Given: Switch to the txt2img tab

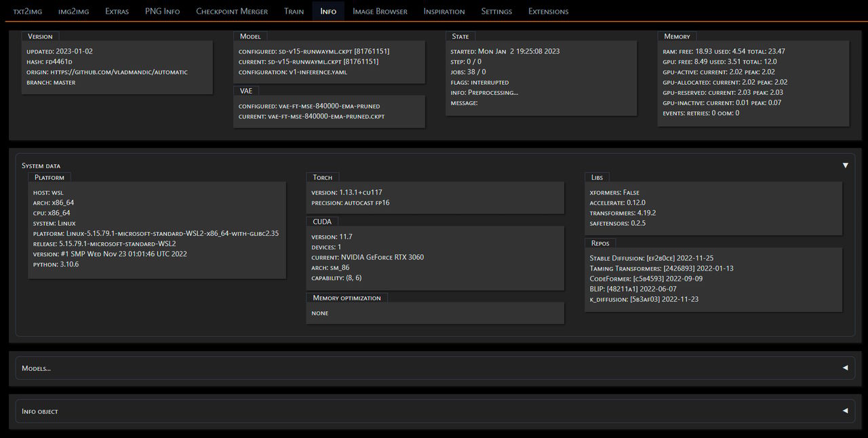Looking at the screenshot, I should coord(28,11).
